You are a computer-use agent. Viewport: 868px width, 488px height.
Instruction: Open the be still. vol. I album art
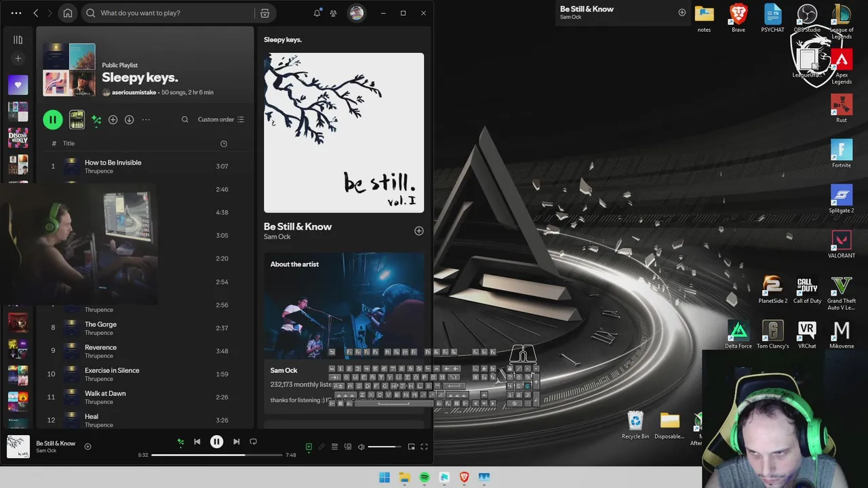tap(344, 133)
